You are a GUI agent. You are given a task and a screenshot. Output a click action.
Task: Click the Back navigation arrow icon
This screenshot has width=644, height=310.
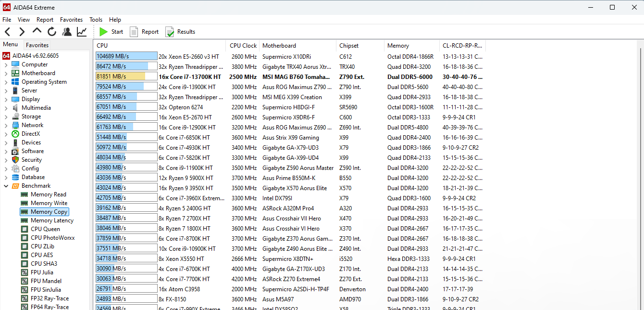click(x=7, y=32)
